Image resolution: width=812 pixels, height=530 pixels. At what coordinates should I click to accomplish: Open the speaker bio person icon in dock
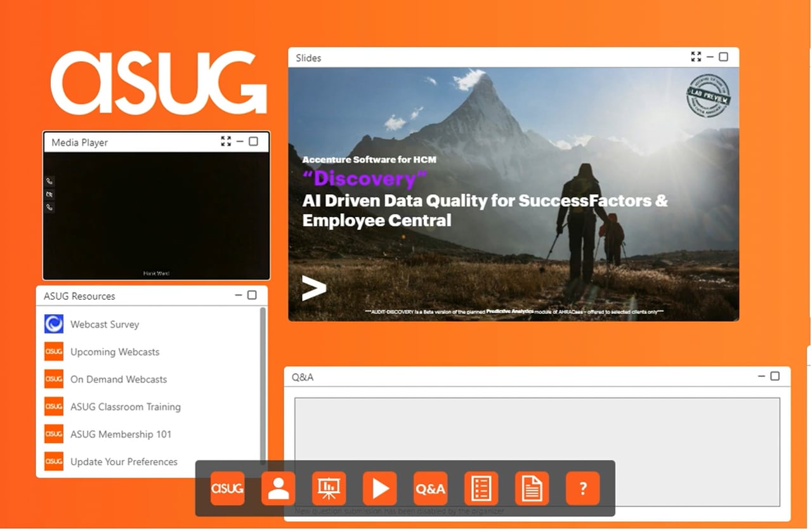[278, 489]
